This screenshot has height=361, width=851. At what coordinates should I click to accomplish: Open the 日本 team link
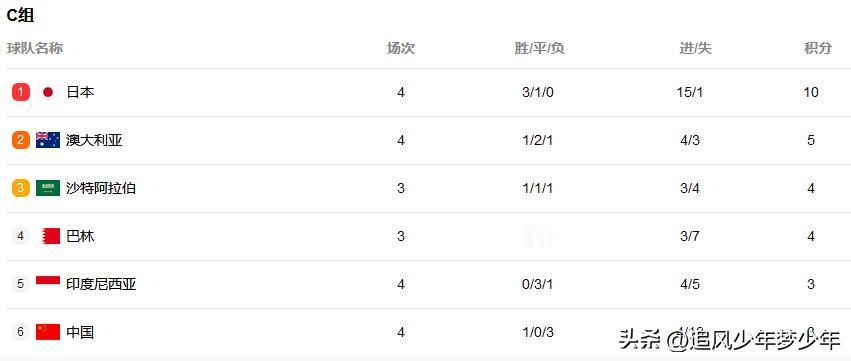pyautogui.click(x=80, y=92)
